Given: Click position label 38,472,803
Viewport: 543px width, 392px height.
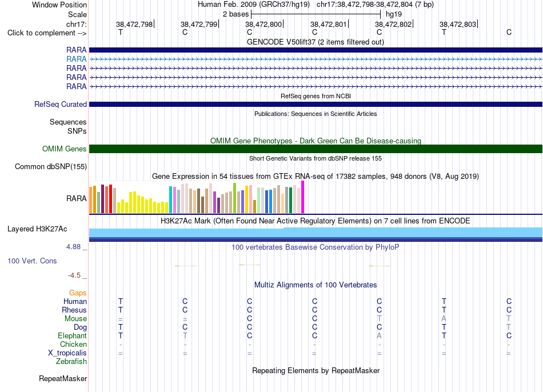Looking at the screenshot, I should 458,24.
